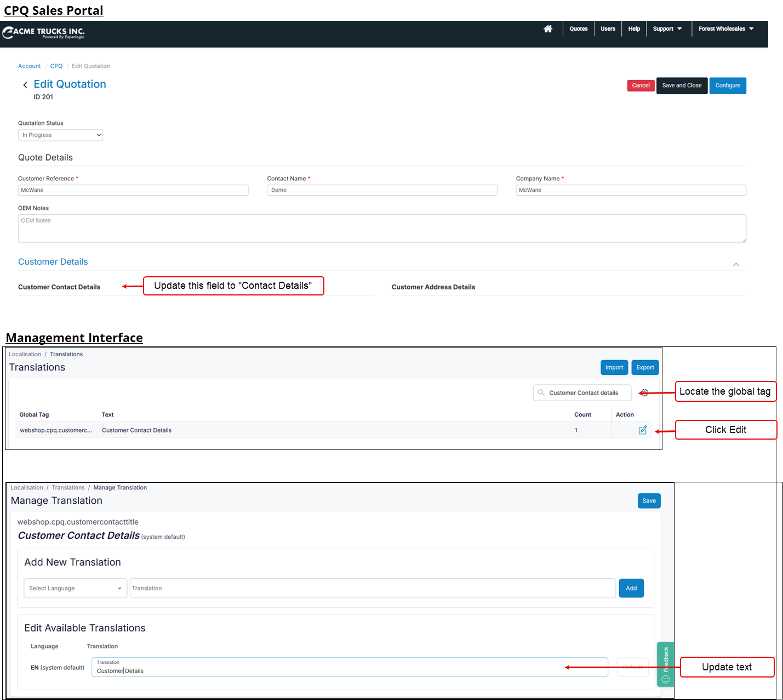
Task: Collapse the Customer Details section chevron
Action: pos(736,264)
